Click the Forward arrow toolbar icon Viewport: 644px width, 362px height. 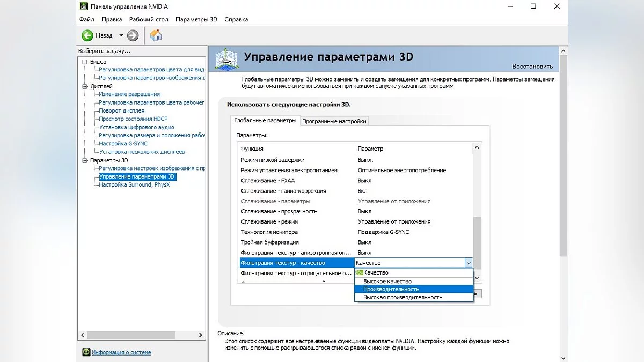tap(133, 35)
